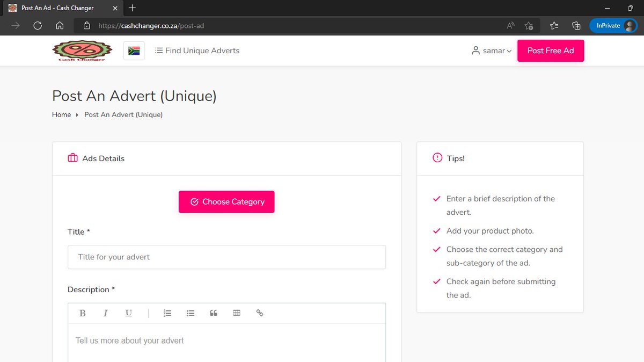
Task: Click the Post An Advert (Unique) page heading
Action: pyautogui.click(x=134, y=96)
